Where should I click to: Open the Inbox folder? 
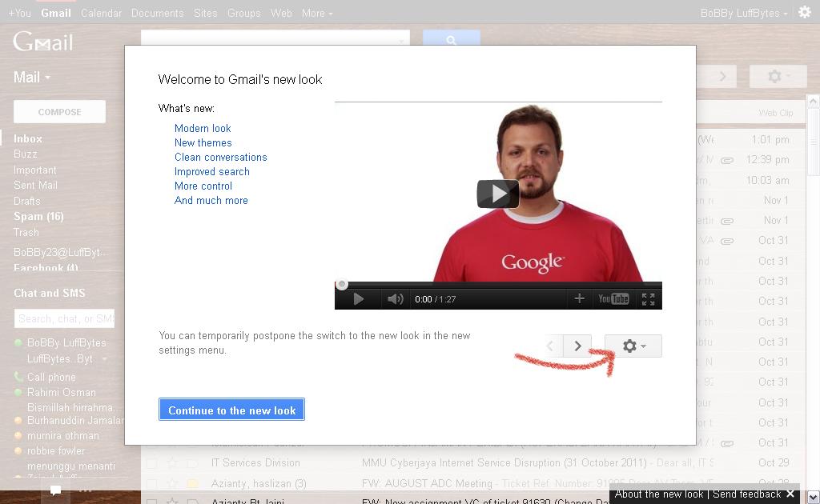point(28,139)
